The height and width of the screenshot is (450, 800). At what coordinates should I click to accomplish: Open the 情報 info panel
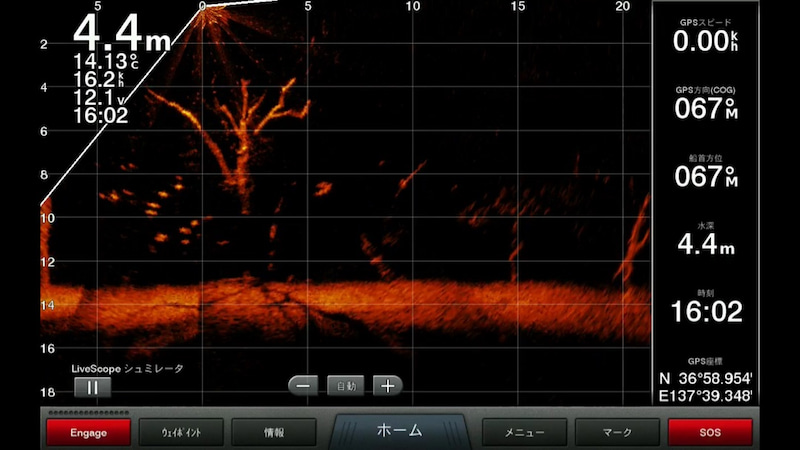273,432
